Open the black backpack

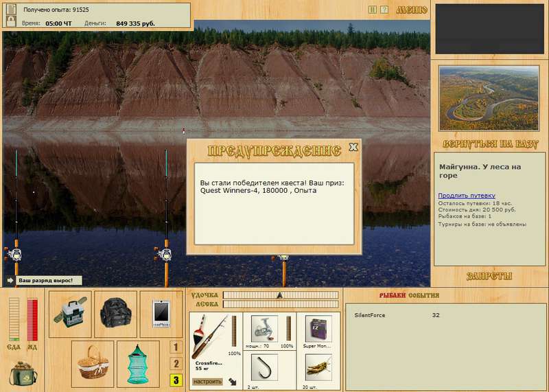click(x=115, y=314)
